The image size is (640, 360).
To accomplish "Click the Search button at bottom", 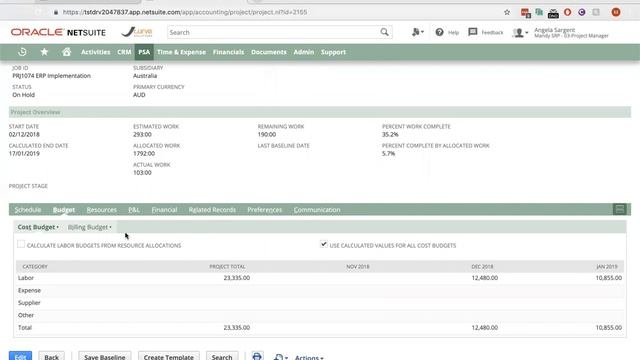I will pyautogui.click(x=222, y=356).
